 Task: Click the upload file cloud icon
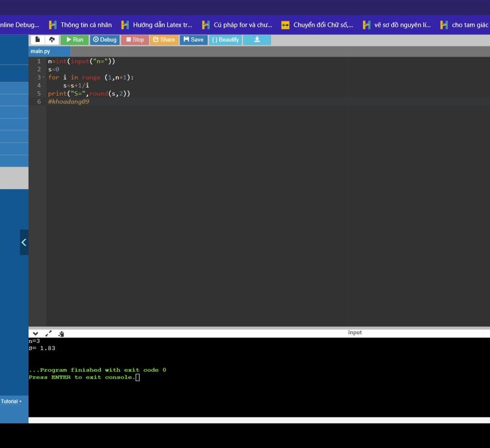point(52,40)
